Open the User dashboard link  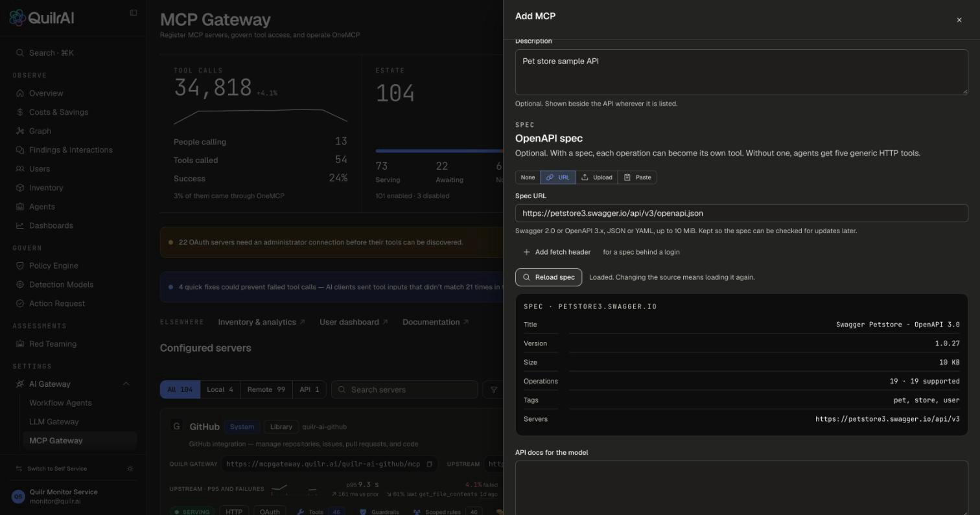pos(354,322)
